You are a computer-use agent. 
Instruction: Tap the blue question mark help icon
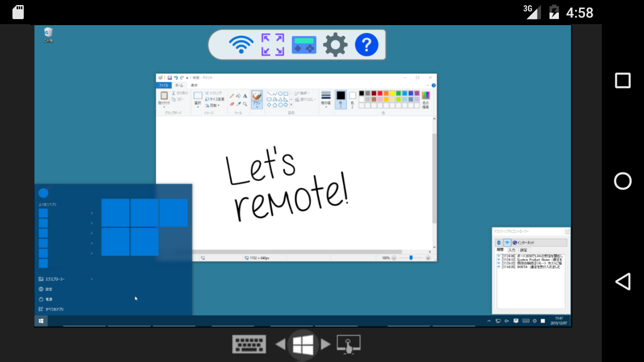point(366,45)
